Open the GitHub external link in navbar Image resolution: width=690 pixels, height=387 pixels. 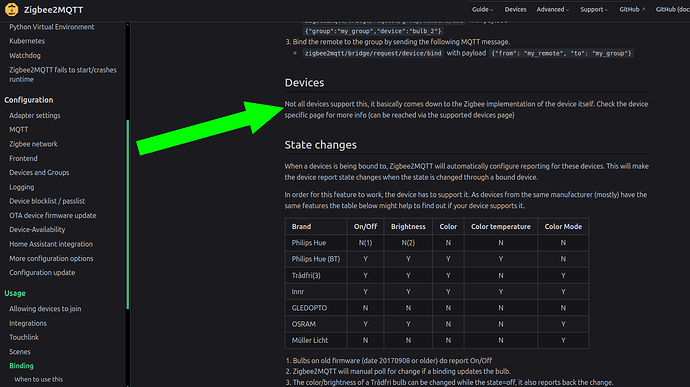[x=632, y=9]
